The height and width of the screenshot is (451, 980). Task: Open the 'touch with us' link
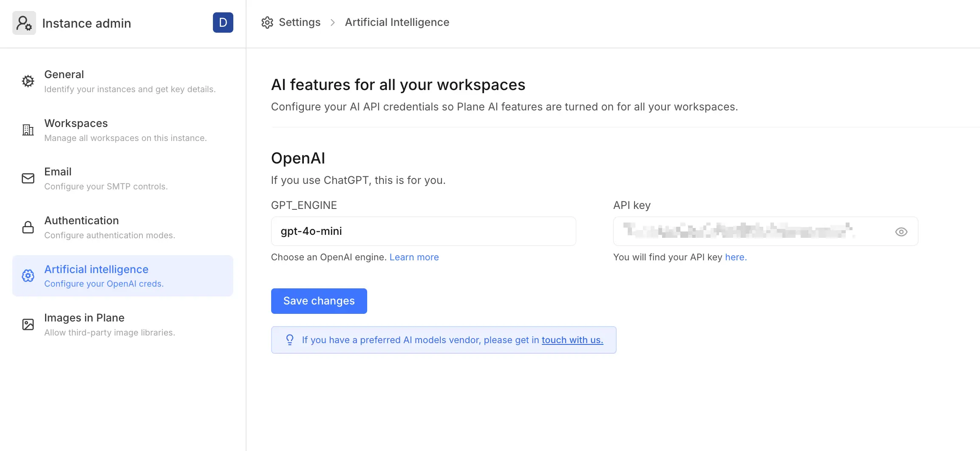572,340
